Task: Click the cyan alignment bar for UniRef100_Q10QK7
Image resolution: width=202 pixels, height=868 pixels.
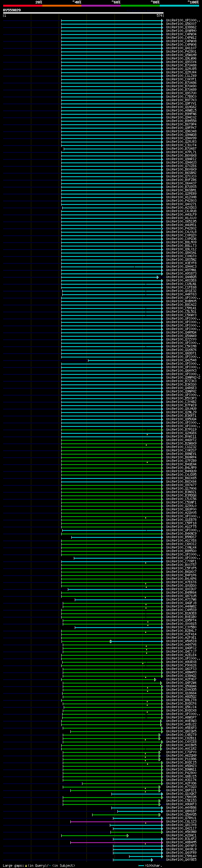Action: pos(137,794)
